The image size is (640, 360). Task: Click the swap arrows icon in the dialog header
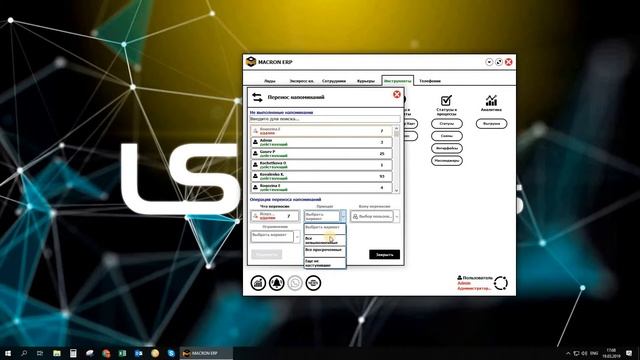[257, 97]
